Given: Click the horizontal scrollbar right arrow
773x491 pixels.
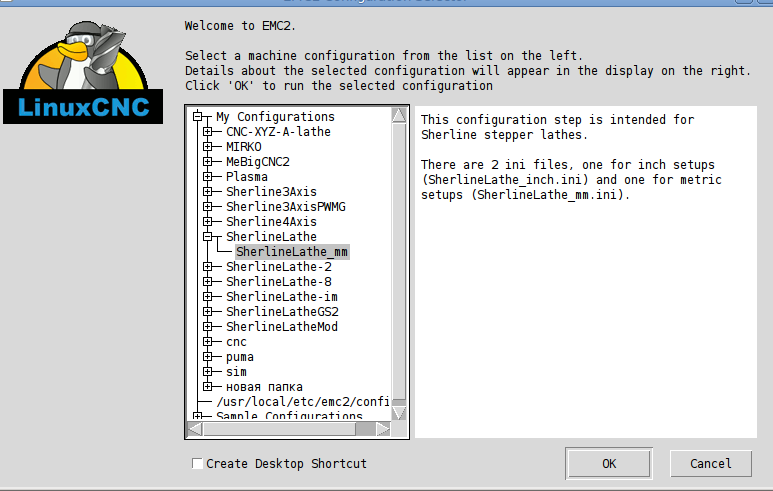Looking at the screenshot, I should [382, 428].
